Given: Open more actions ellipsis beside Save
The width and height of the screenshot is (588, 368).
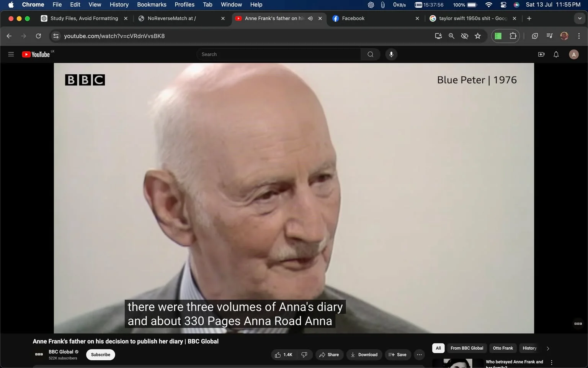Looking at the screenshot, I should [419, 355].
